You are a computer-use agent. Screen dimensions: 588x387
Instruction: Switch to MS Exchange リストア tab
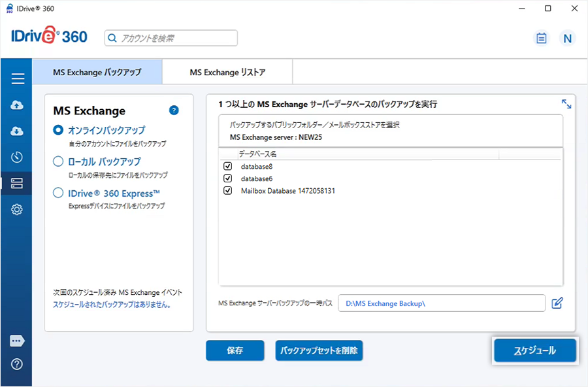click(x=227, y=73)
